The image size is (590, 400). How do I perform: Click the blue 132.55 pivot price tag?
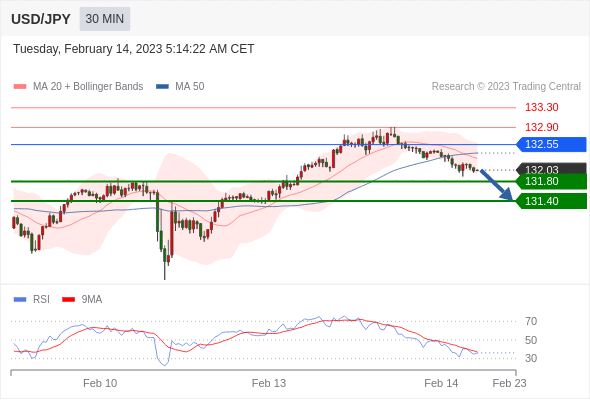(551, 144)
